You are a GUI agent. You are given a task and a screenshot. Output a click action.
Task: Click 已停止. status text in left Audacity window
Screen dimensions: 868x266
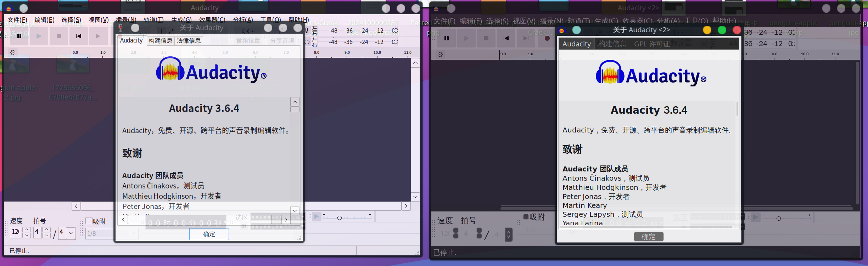(19, 251)
